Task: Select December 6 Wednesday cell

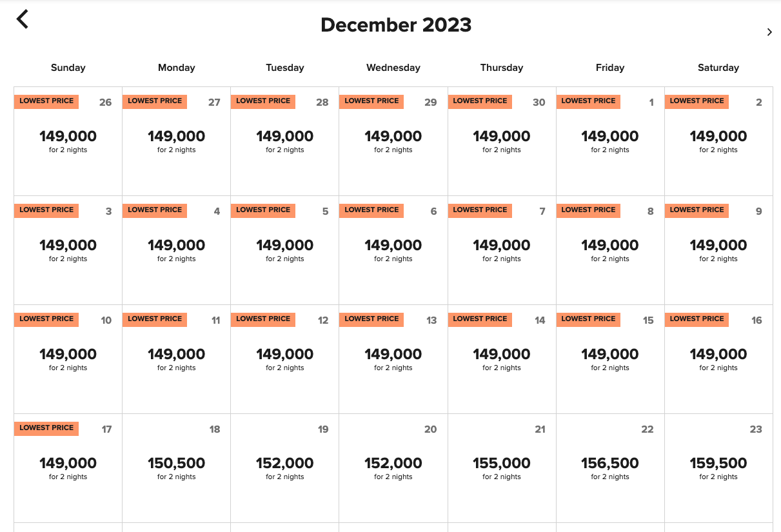Action: (393, 250)
